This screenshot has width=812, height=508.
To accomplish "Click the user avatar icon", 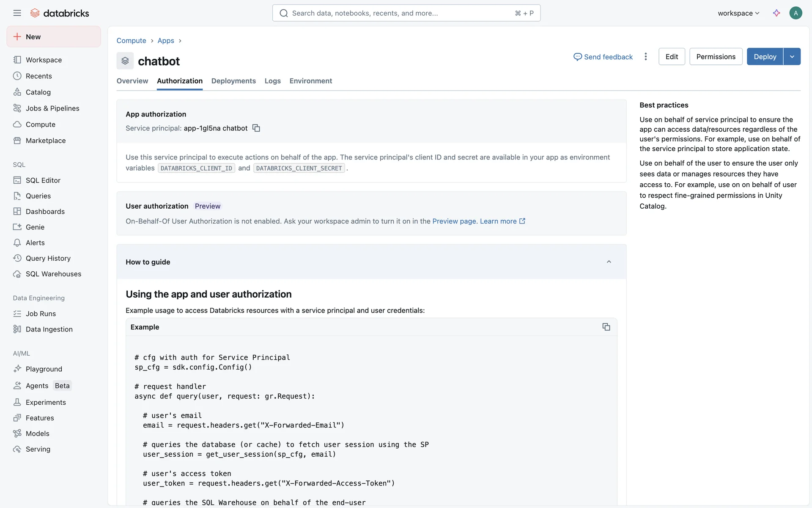I will [795, 13].
